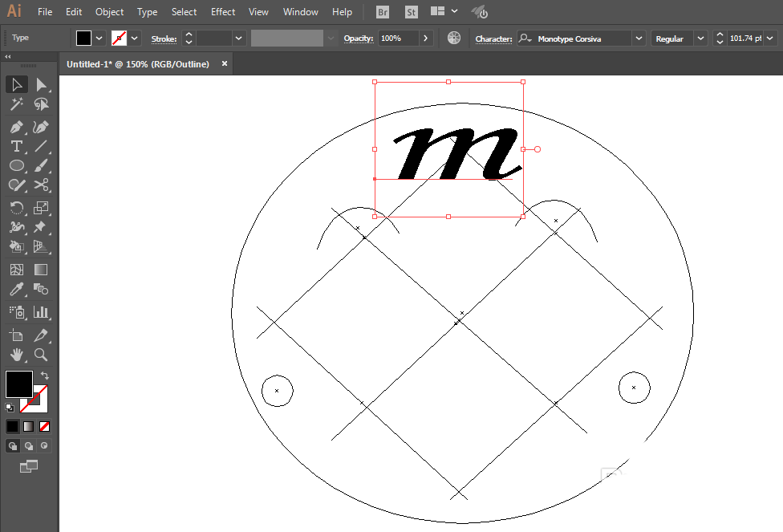Select the Column Graph tool

(x=41, y=312)
